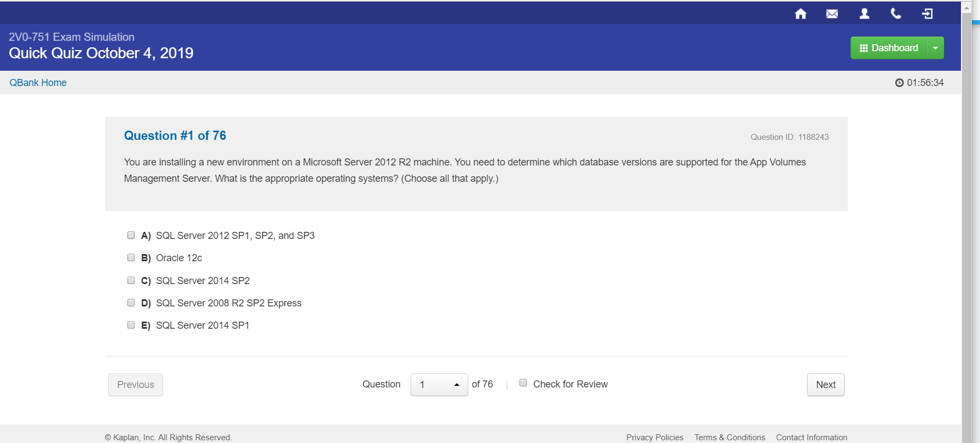Viewport: 980px width, 443px height.
Task: Open Terms & Conditions footer link
Action: [x=729, y=438]
